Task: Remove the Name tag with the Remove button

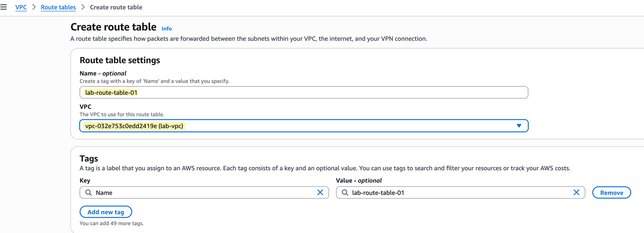Action: [x=611, y=193]
